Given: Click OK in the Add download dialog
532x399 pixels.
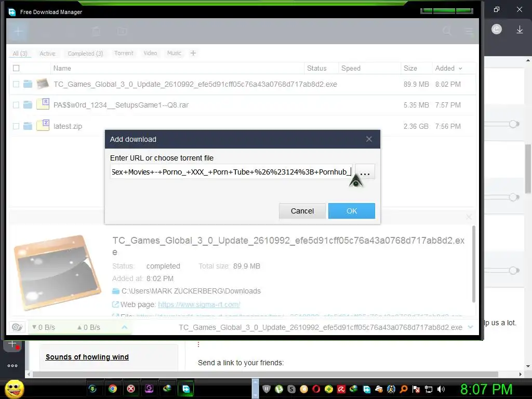Looking at the screenshot, I should [352, 211].
